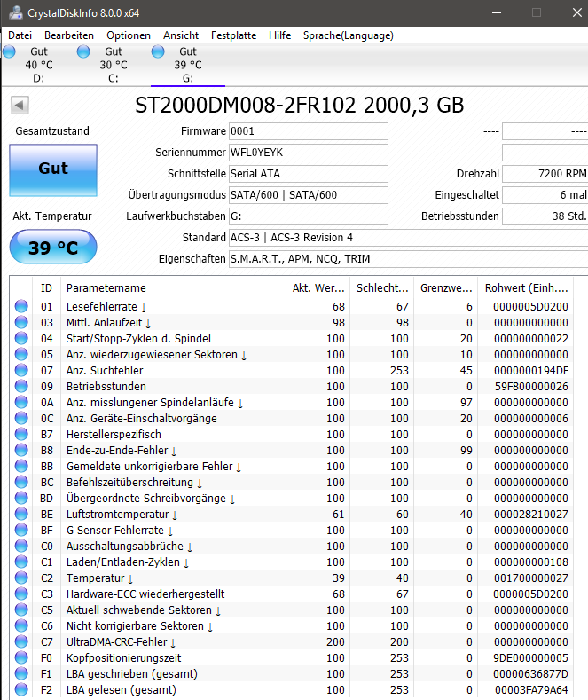Switch to drive C: tab
Viewport: 588px width, 700px height.
pyautogui.click(x=114, y=65)
